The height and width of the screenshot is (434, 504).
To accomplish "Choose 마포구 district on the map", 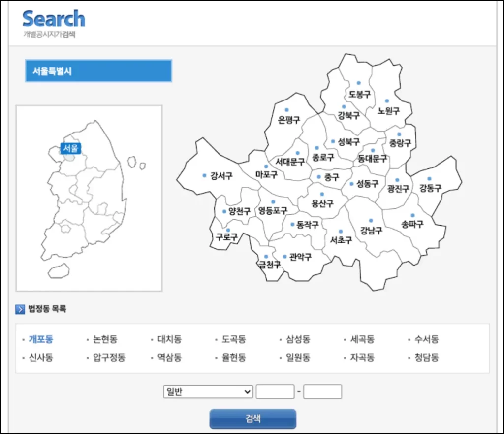I will (x=266, y=174).
